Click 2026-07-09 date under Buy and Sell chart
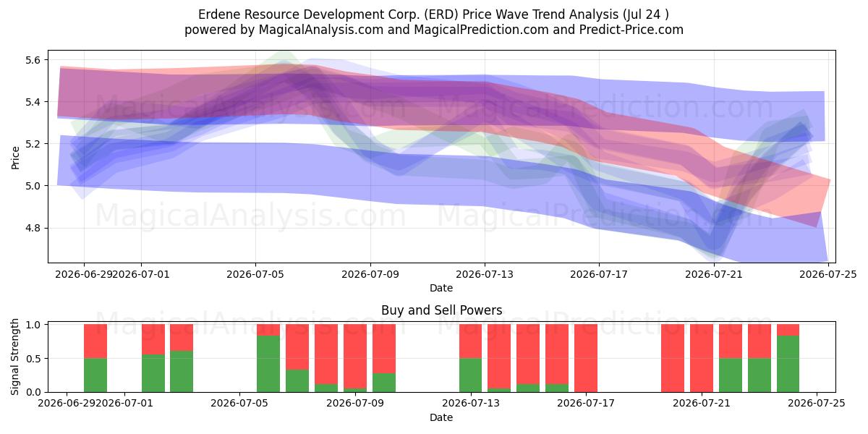868x434 pixels. [x=355, y=404]
